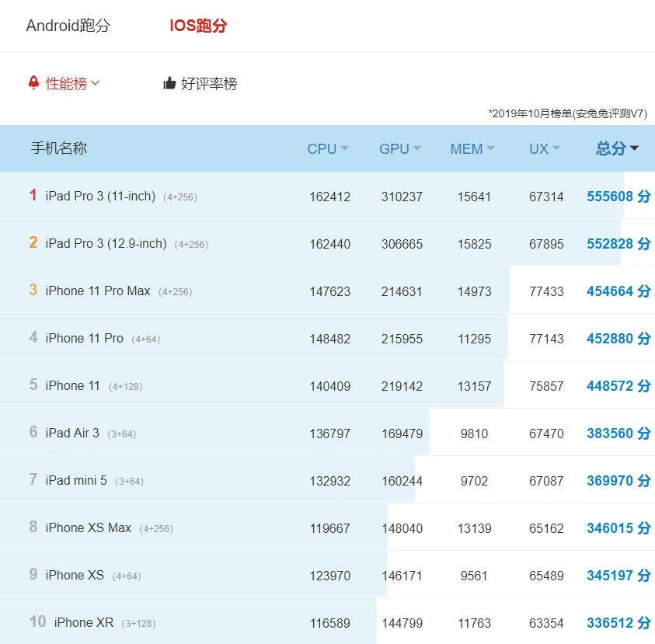Open the iPhone XR entry

click(84, 623)
